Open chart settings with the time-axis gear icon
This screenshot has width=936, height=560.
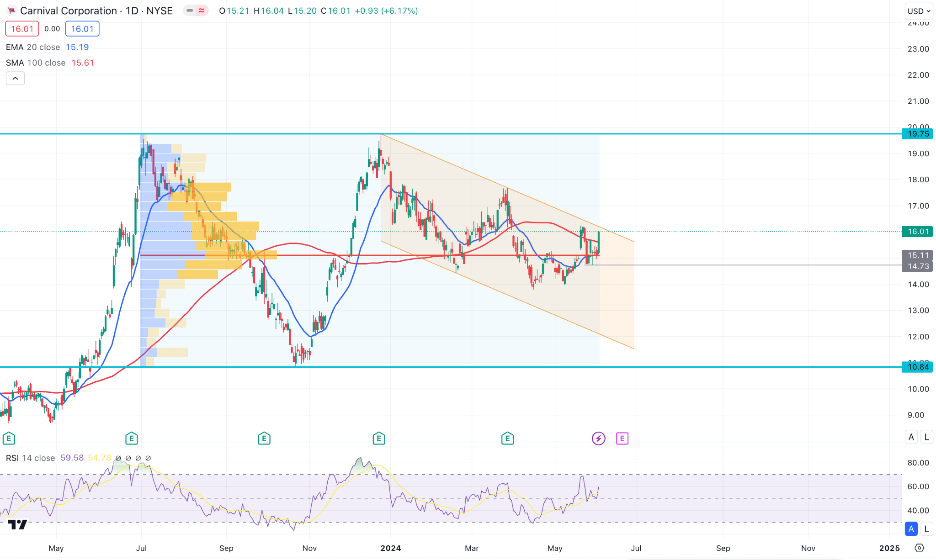point(920,548)
